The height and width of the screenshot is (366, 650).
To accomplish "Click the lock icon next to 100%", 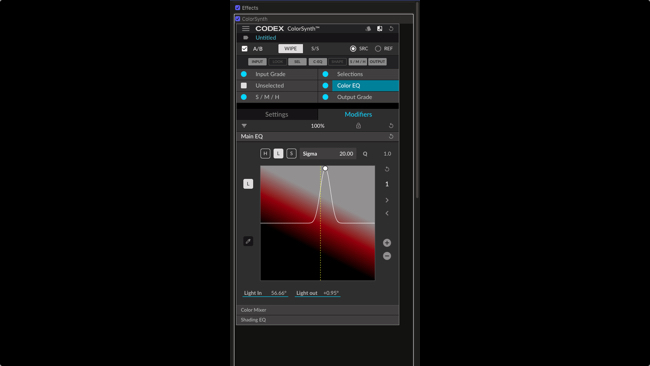I will (x=358, y=126).
